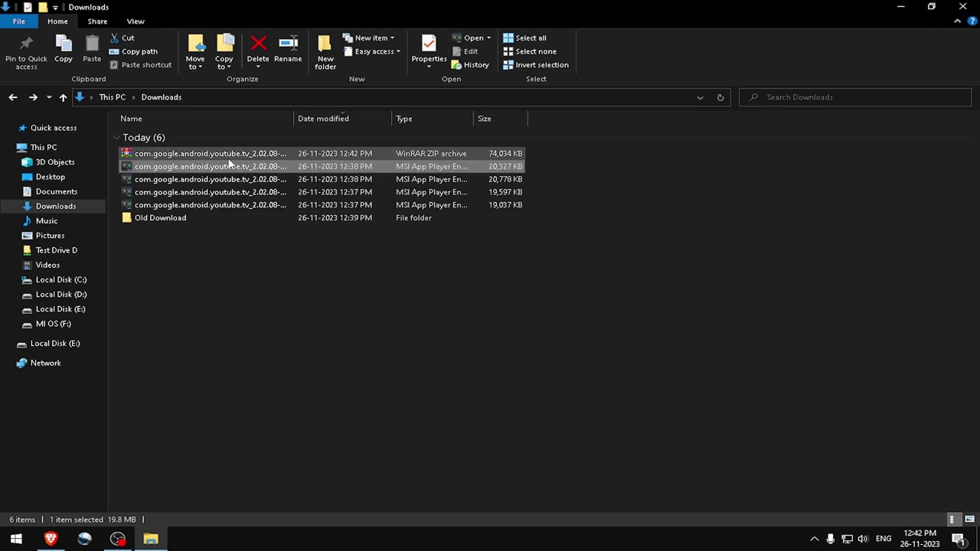Image resolution: width=980 pixels, height=551 pixels.
Task: Cut the selected file
Action: click(x=122, y=37)
